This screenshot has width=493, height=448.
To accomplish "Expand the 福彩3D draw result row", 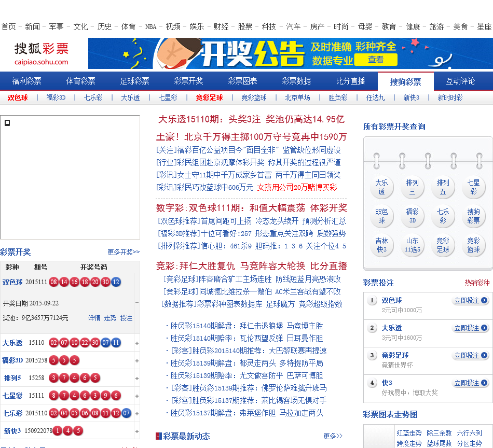I will [137, 361].
